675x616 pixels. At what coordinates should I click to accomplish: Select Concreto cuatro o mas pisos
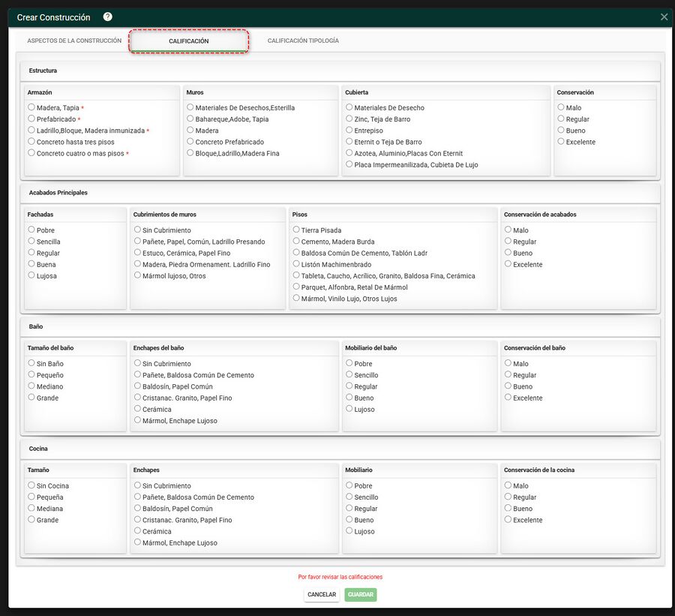[31, 152]
